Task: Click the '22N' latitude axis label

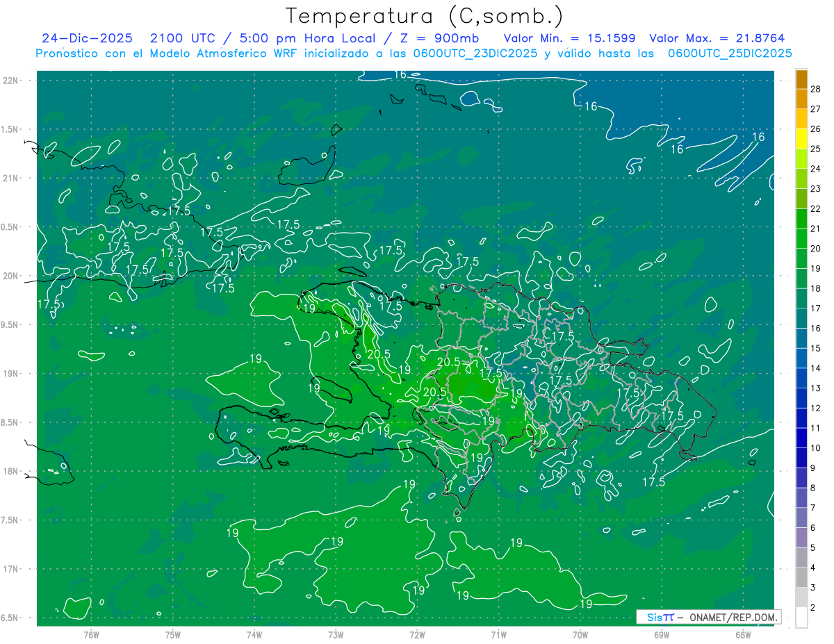Action: point(10,81)
